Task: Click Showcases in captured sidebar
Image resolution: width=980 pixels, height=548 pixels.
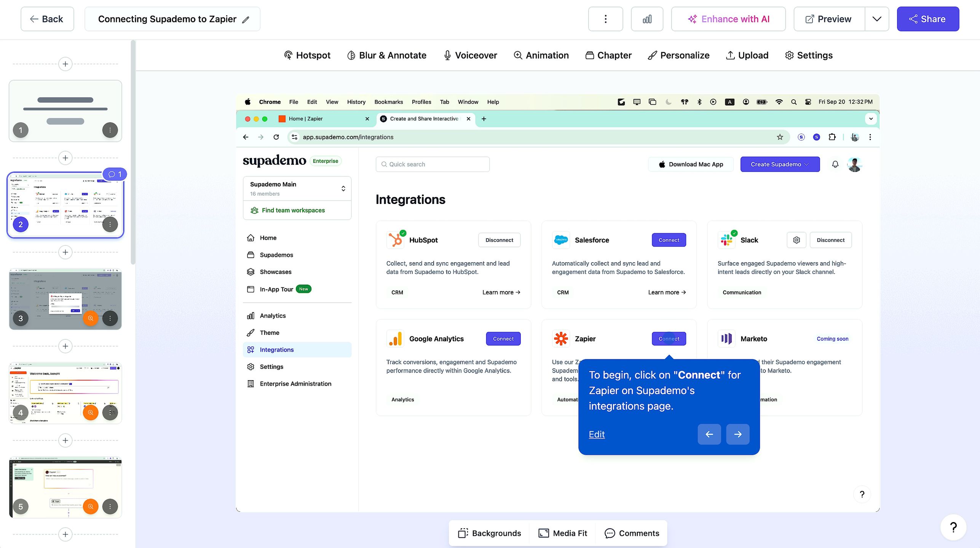Action: click(x=276, y=272)
